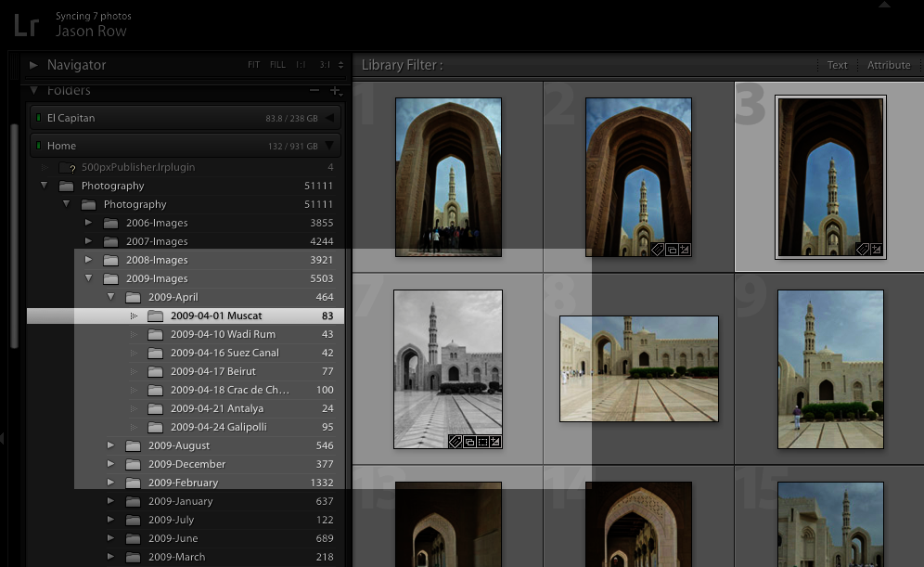Click the develop adjustments badge on thumbnail 7
This screenshot has height=567, width=924.
[x=495, y=442]
